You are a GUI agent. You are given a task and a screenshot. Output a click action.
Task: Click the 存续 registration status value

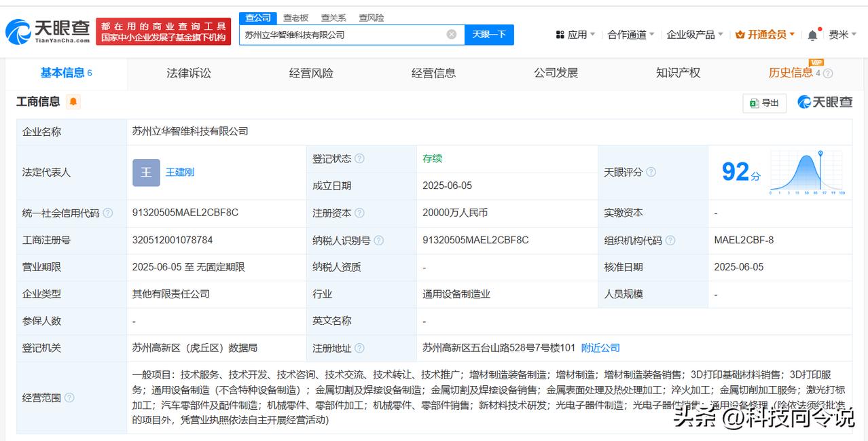pyautogui.click(x=432, y=158)
